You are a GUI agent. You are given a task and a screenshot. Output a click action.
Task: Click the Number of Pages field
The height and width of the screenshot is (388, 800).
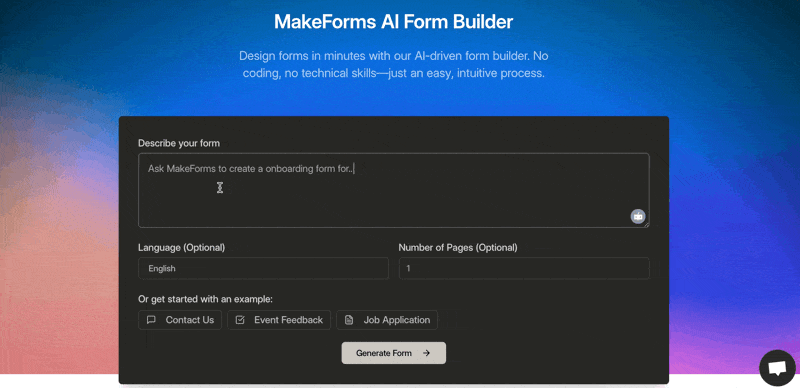[x=524, y=268]
